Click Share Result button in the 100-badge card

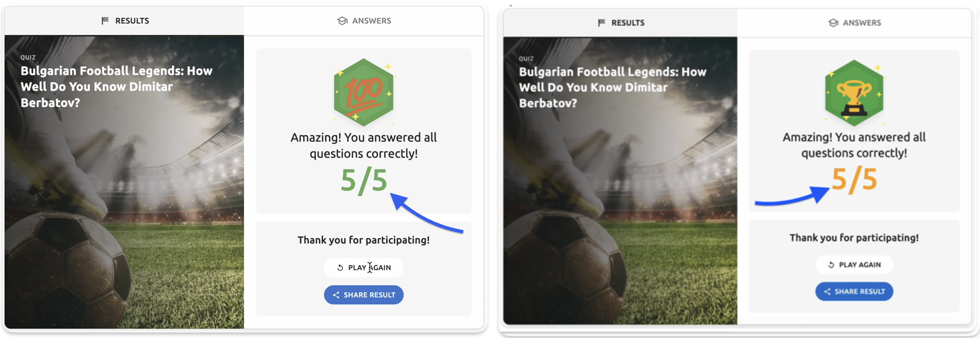click(x=364, y=295)
